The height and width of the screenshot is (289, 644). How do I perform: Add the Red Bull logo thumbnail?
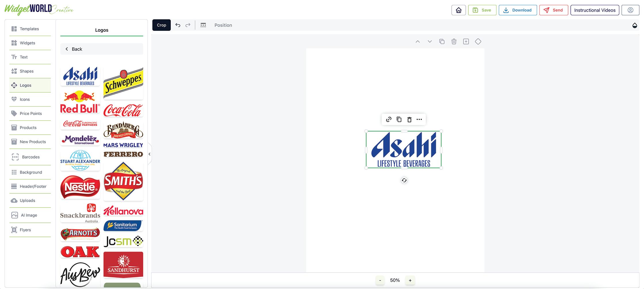point(80,102)
